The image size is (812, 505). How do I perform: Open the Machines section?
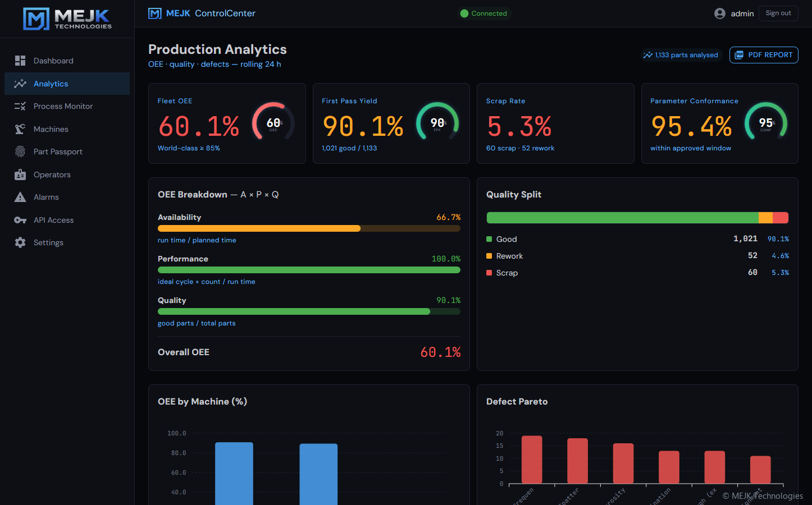pyautogui.click(x=67, y=129)
